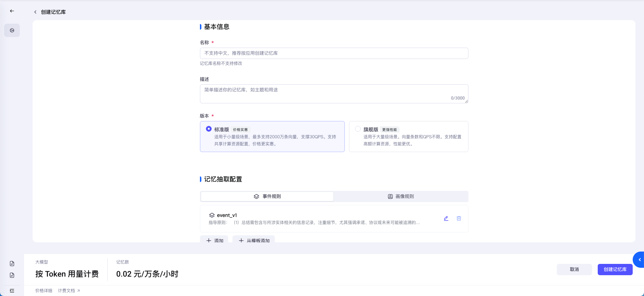Go back using chevron beside 创建记忆库
The height and width of the screenshot is (296, 644).
coord(35,12)
